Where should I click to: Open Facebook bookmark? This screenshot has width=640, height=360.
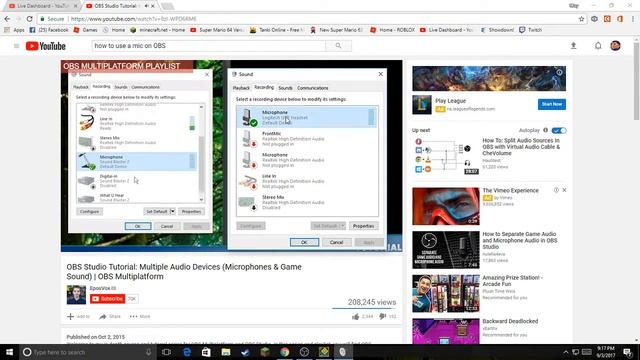(x=49, y=30)
